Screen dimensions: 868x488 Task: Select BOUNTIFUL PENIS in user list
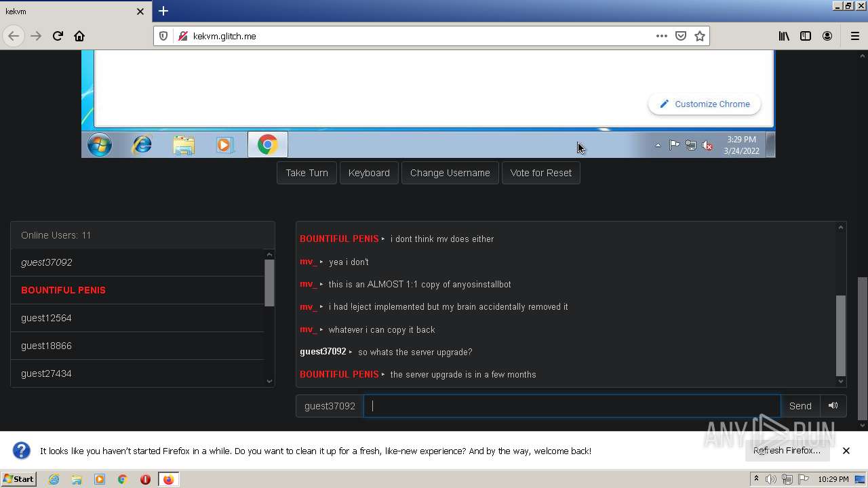point(137,290)
